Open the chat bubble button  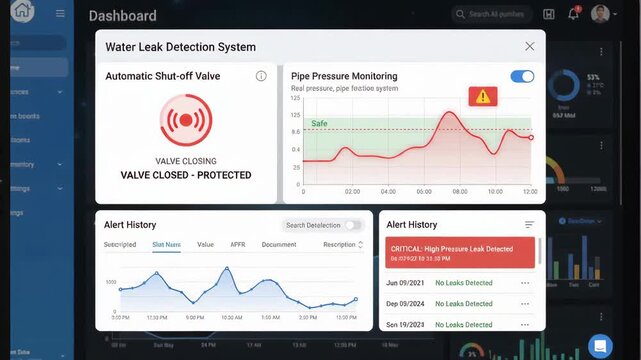coord(600,346)
